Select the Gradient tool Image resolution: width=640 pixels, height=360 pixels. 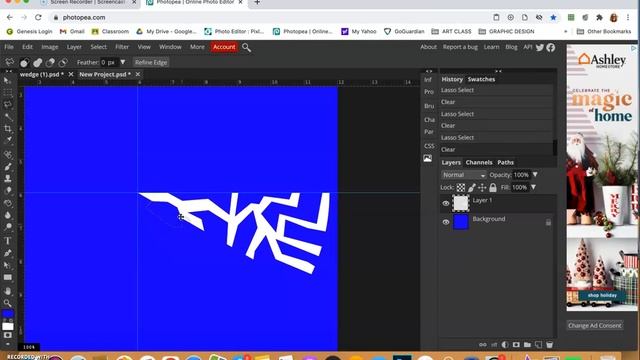pyautogui.click(x=7, y=203)
